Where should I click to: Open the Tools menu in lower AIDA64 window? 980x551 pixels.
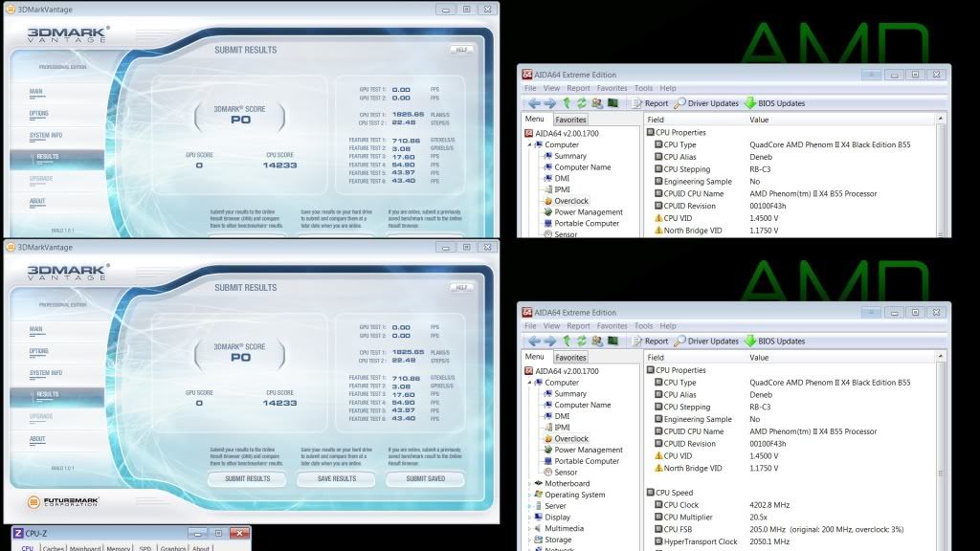[643, 326]
